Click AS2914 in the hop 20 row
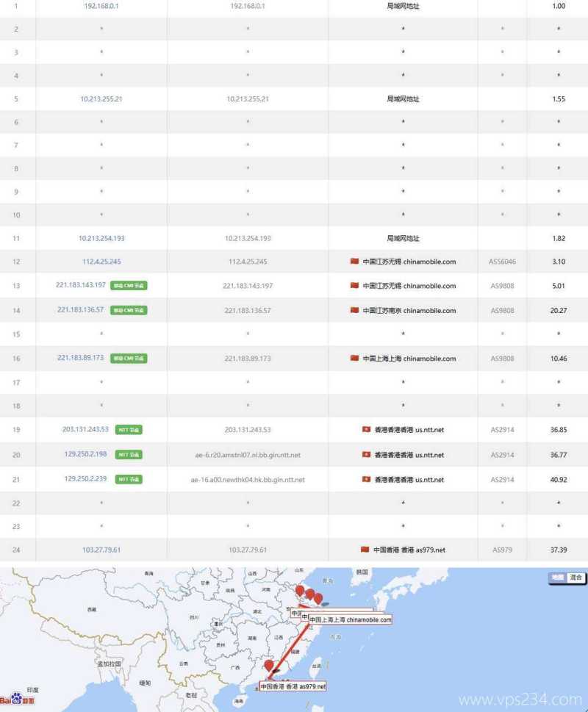This screenshot has height=712, width=588. pos(503,455)
